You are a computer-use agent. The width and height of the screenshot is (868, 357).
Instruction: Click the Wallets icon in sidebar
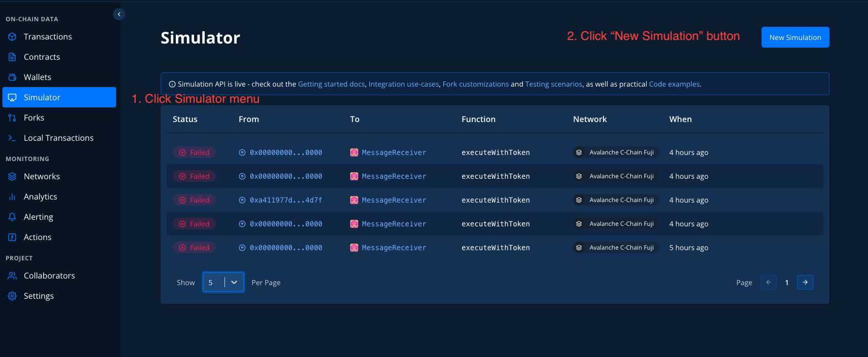coord(13,77)
